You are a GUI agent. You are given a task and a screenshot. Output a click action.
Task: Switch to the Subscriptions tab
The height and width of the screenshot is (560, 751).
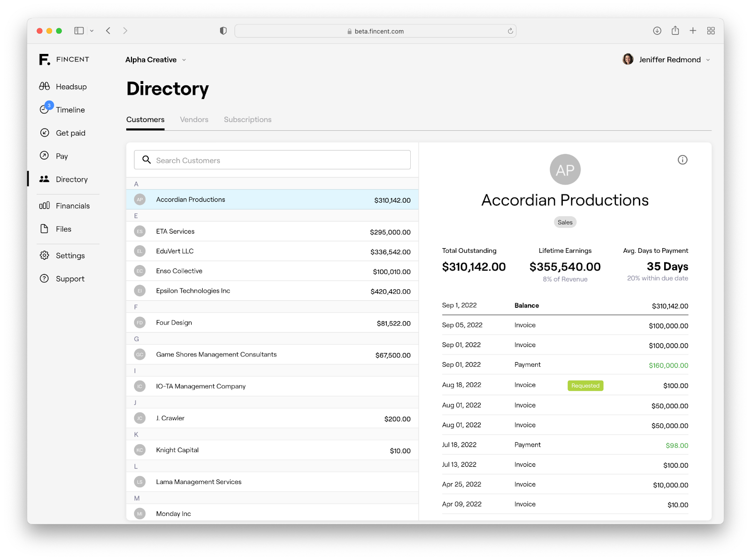pos(248,120)
